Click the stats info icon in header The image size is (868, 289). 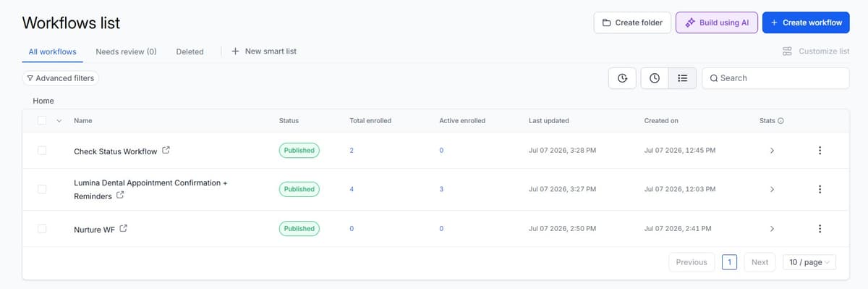click(x=780, y=121)
